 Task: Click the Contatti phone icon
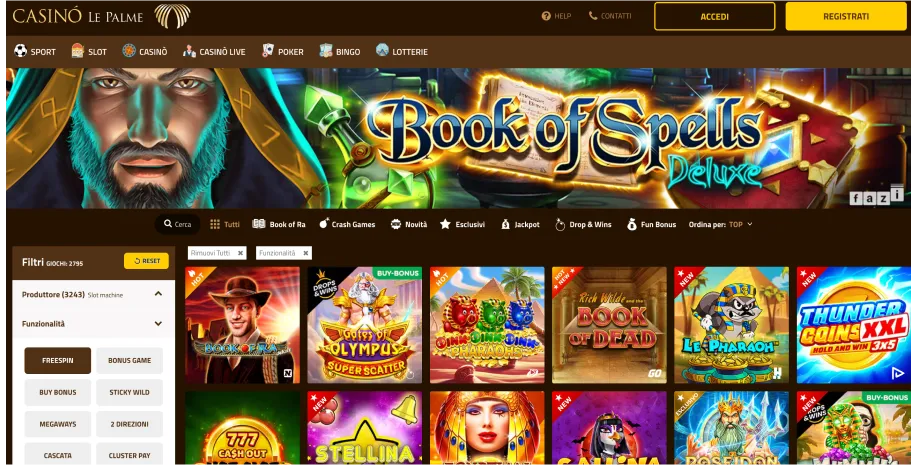click(x=593, y=16)
